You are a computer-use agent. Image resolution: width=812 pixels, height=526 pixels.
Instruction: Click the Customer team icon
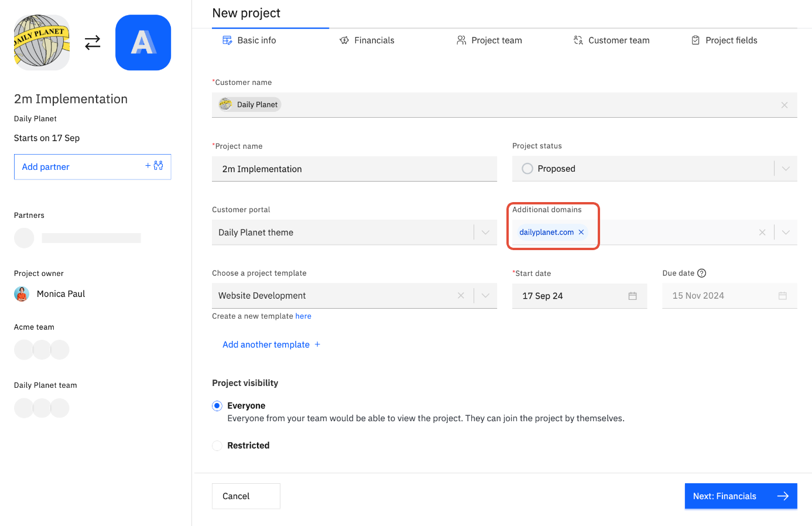tap(578, 40)
